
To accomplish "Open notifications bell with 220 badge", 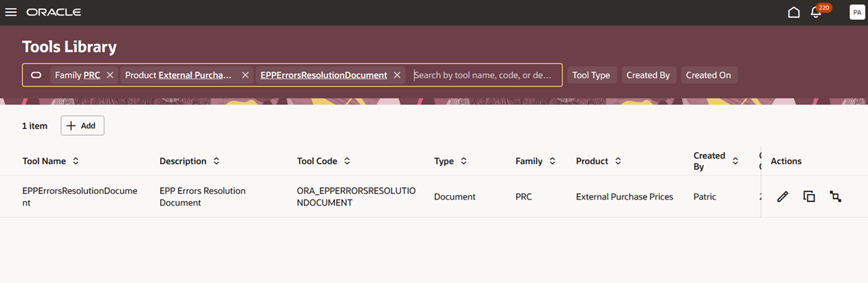I will point(816,12).
